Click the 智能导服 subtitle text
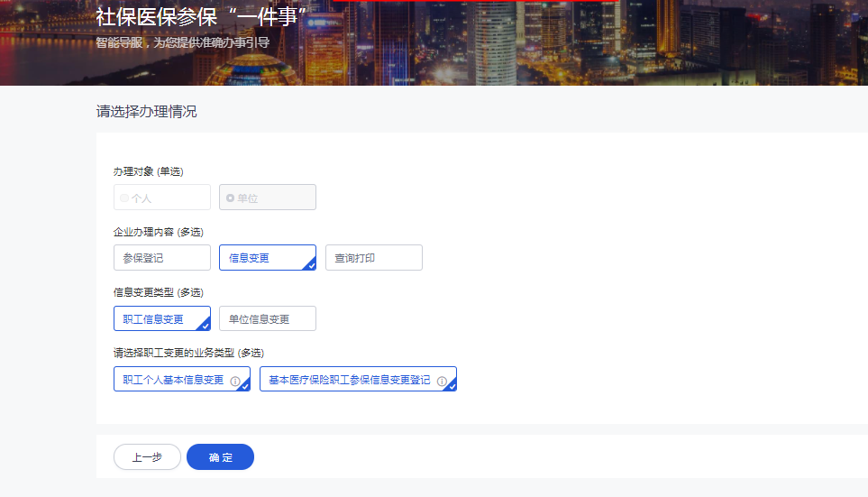This screenshot has width=868, height=497. [x=182, y=42]
